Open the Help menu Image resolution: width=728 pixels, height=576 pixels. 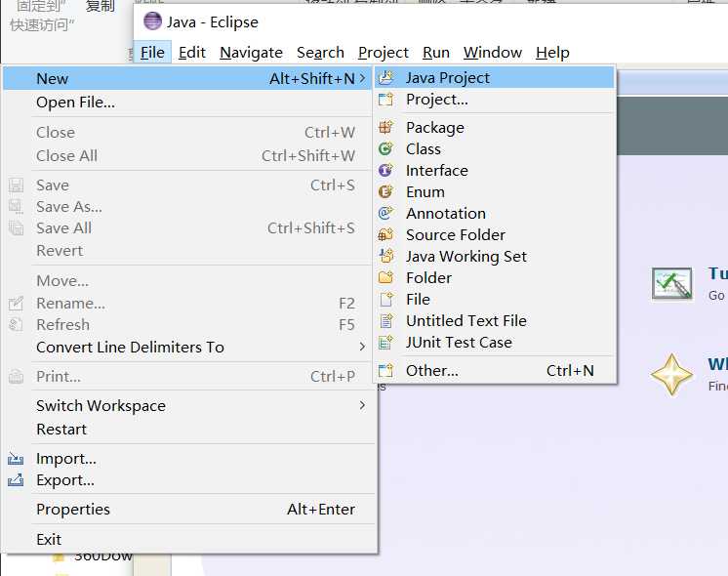click(x=552, y=53)
